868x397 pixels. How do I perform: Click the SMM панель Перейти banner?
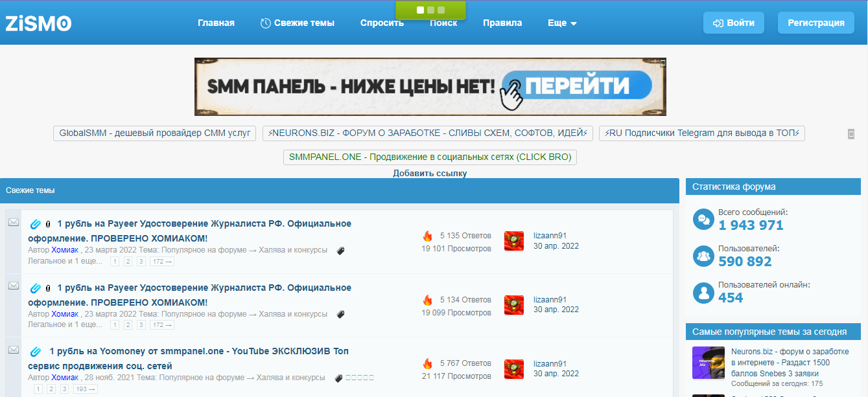[x=430, y=87]
